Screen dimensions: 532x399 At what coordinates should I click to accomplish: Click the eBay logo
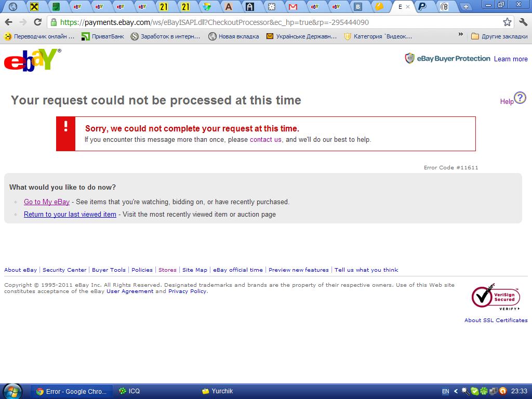pyautogui.click(x=33, y=60)
